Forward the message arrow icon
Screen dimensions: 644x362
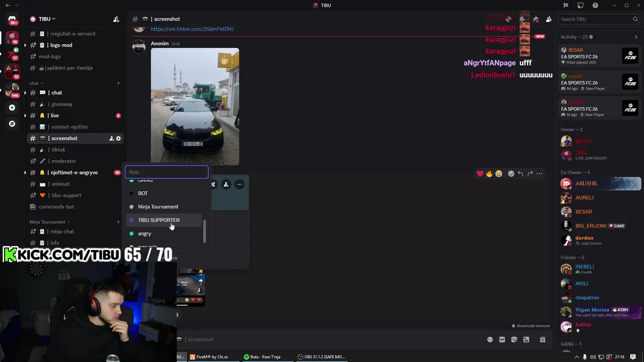pyautogui.click(x=530, y=173)
